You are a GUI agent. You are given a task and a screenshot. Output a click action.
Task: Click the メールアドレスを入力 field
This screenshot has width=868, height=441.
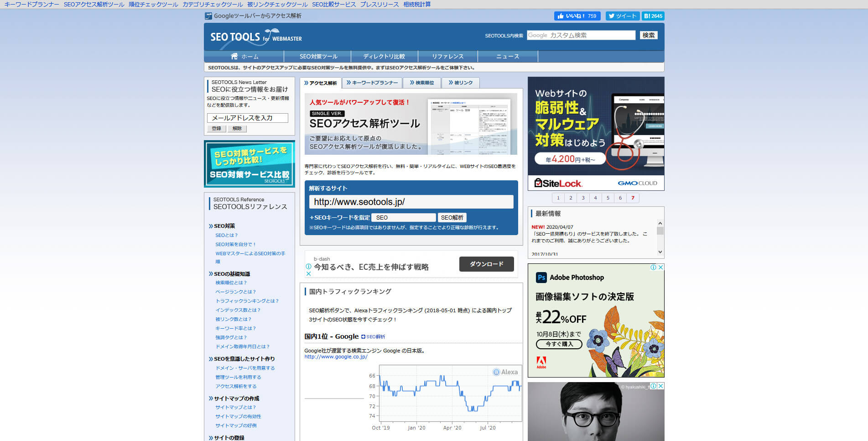(248, 118)
